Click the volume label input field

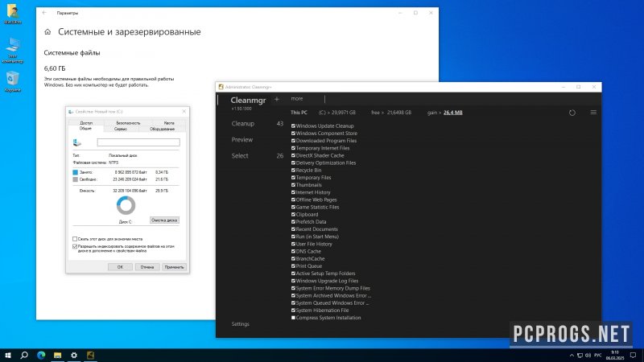tap(138, 142)
